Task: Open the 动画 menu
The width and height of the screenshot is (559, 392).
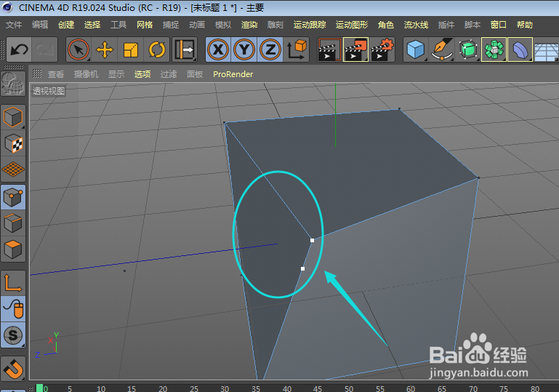Action: (x=197, y=25)
